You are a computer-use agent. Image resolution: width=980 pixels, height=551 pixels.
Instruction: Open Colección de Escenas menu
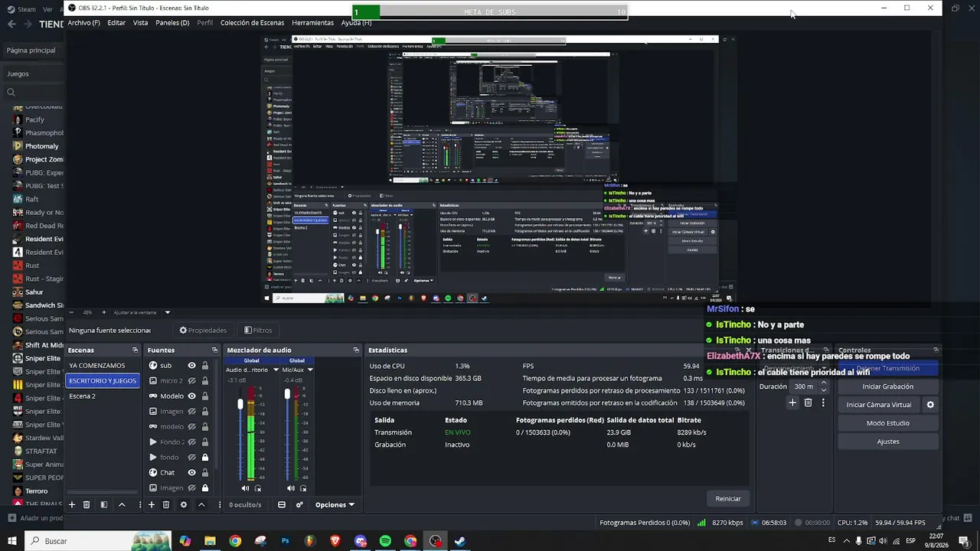pyautogui.click(x=252, y=23)
